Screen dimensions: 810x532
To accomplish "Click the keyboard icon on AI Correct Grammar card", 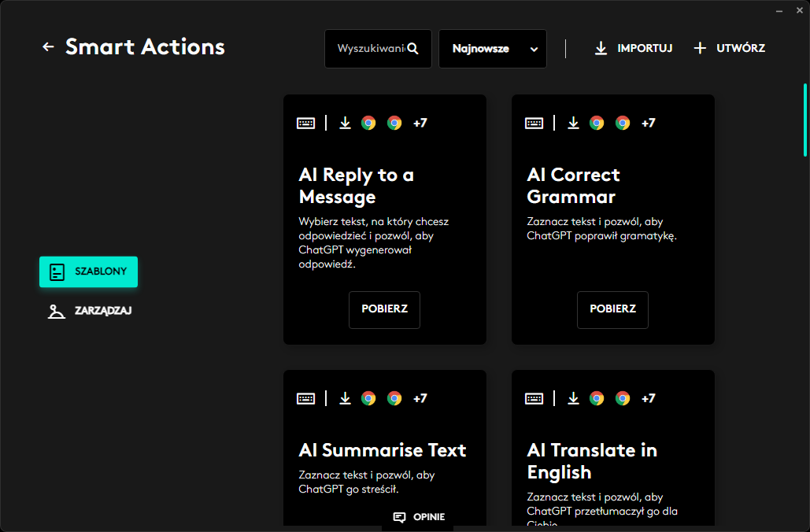I will 534,123.
